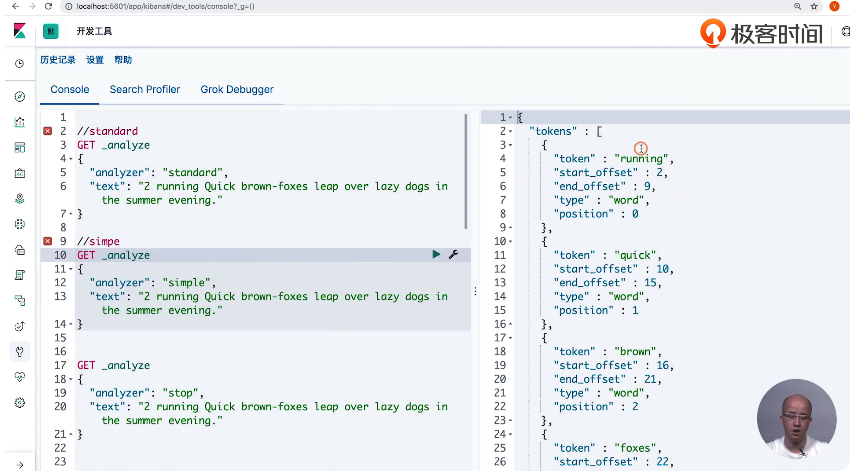This screenshot has height=476, width=851.
Task: Click the error marker on line 2
Action: (48, 131)
